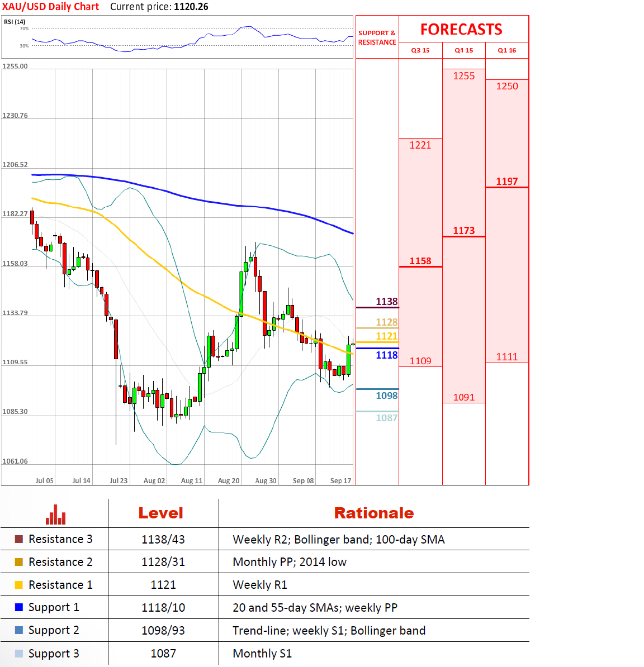Image resolution: width=644 pixels, height=667 pixels.
Task: Click the Support & Resistance header
Action: (x=377, y=37)
